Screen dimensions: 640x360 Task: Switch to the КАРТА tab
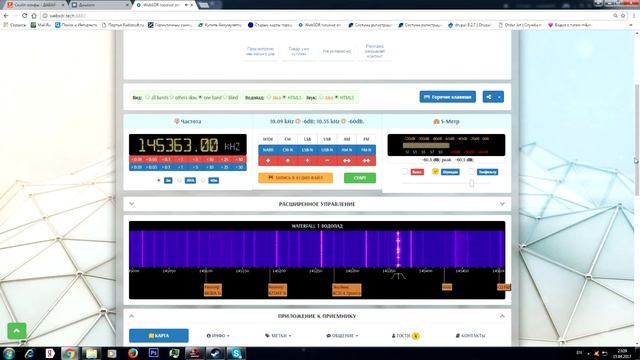pyautogui.click(x=159, y=336)
